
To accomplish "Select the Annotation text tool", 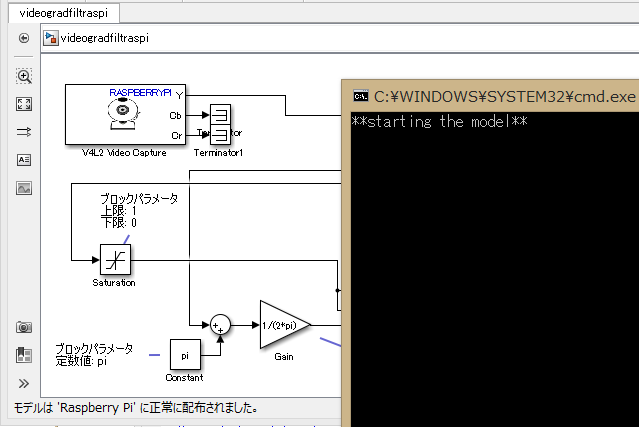I will pyautogui.click(x=24, y=160).
